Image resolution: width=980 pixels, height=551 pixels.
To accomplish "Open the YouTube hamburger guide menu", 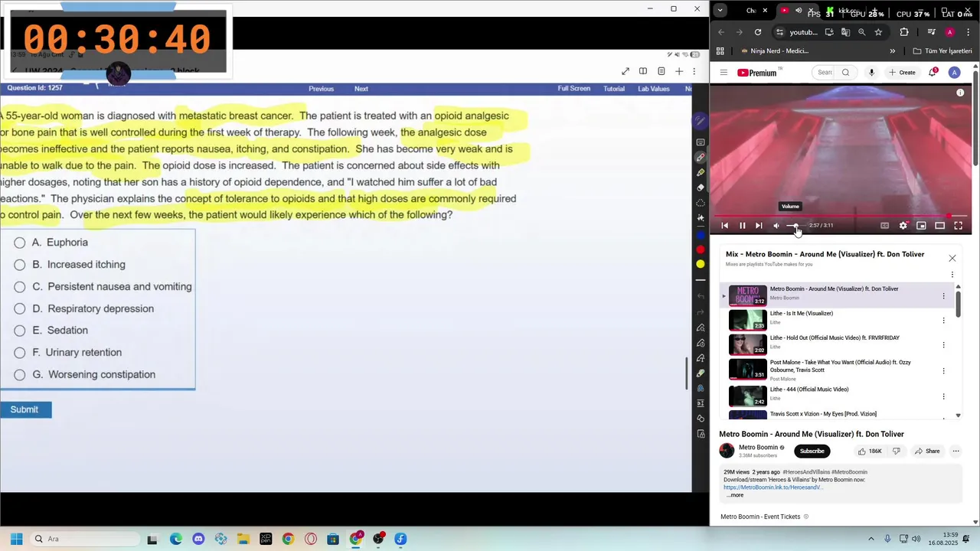I will pos(724,73).
